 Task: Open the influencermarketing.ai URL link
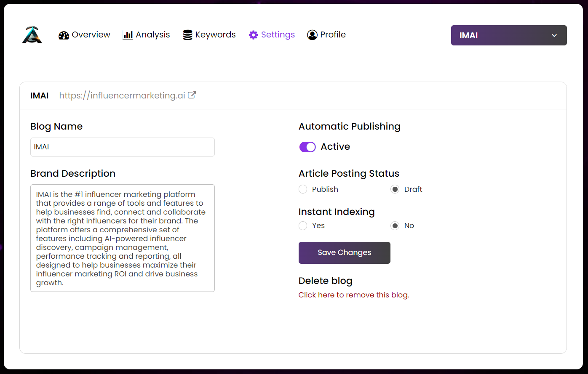[122, 95]
